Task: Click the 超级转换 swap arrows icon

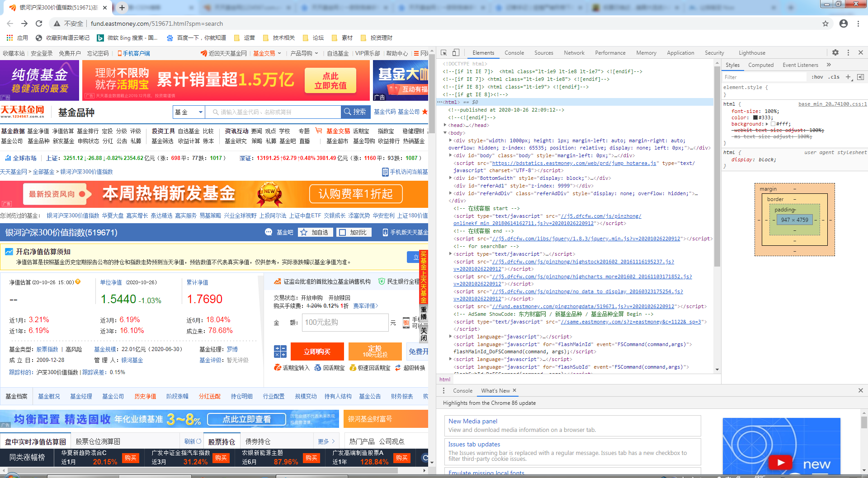Action: [x=398, y=367]
